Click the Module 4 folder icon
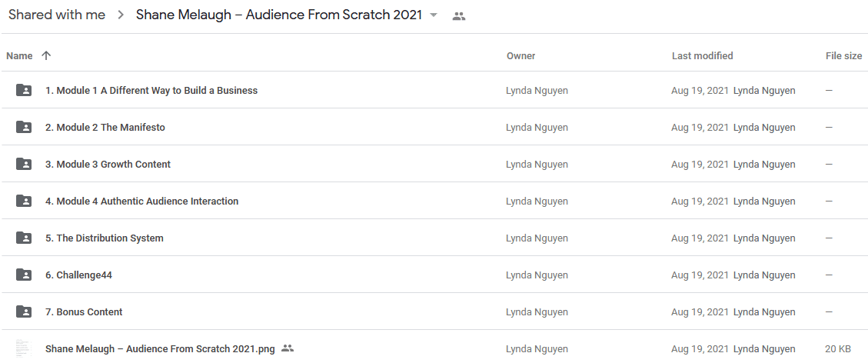This screenshot has height=363, width=868. (x=24, y=201)
